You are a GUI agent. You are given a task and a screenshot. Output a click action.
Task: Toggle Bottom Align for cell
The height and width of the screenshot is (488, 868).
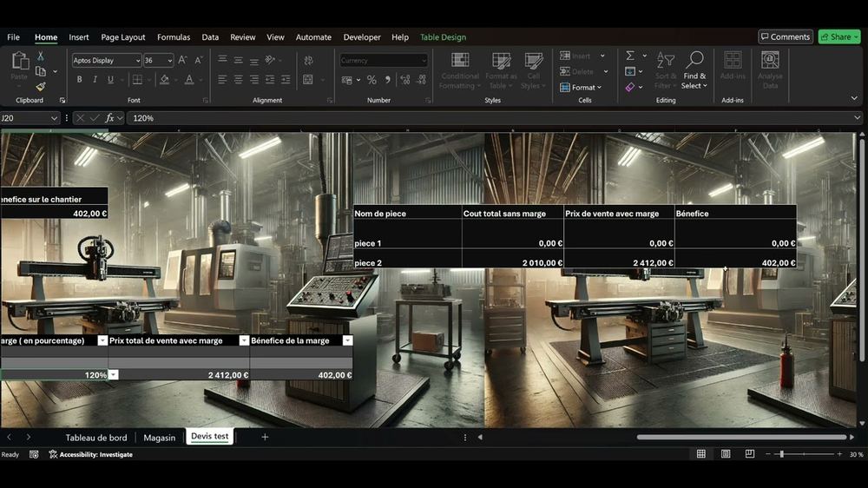tap(254, 60)
